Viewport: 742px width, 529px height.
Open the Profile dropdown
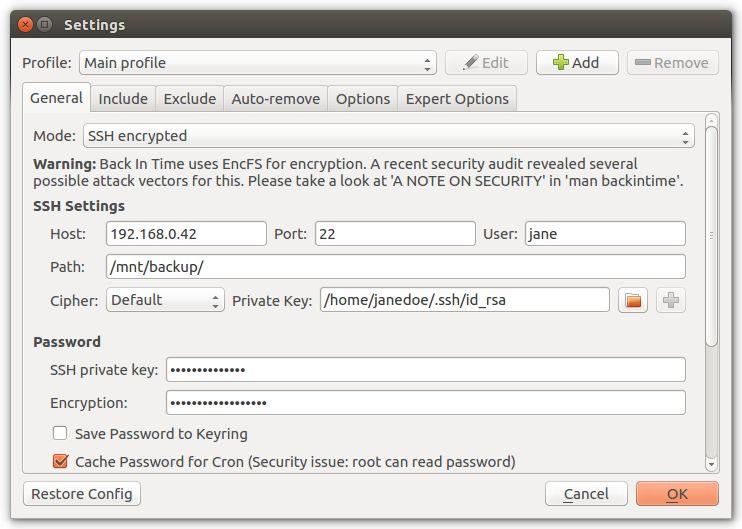coord(258,63)
